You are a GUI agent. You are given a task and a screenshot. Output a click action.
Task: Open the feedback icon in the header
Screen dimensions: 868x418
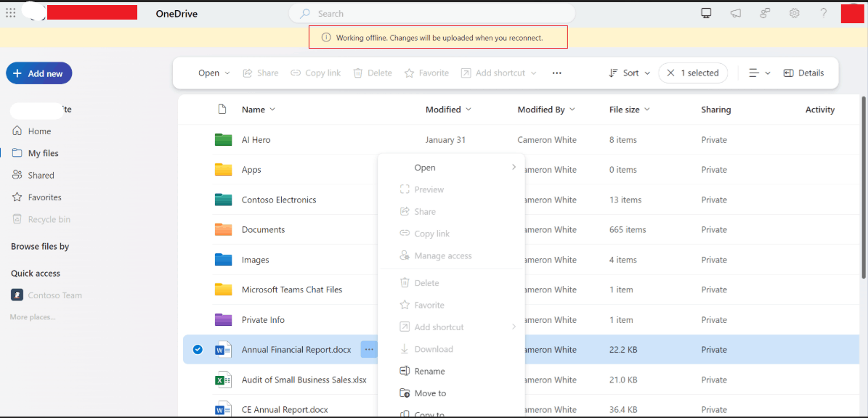[765, 13]
